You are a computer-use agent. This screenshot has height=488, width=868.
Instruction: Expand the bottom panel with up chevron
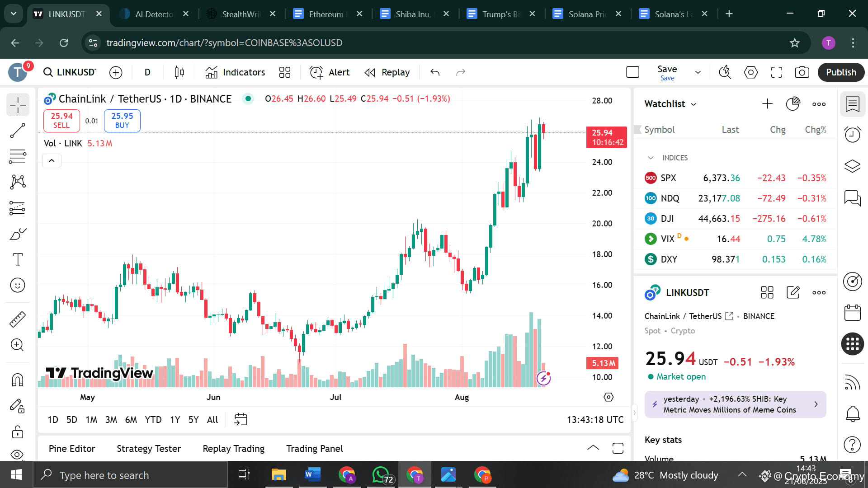pos(593,448)
